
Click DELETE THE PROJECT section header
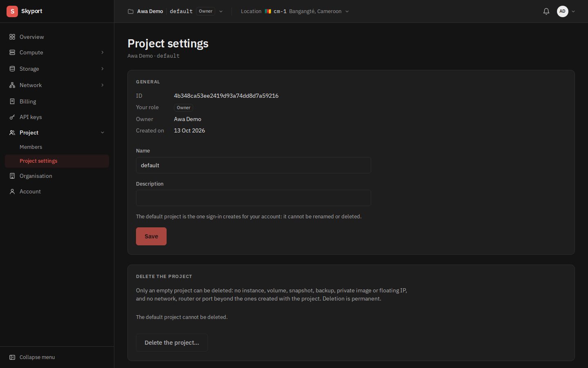point(164,276)
